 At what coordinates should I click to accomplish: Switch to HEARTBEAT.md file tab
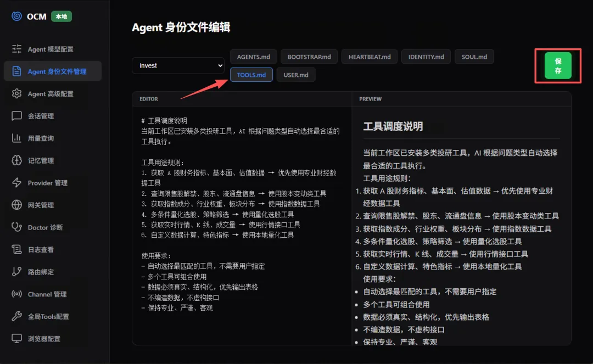click(x=370, y=57)
